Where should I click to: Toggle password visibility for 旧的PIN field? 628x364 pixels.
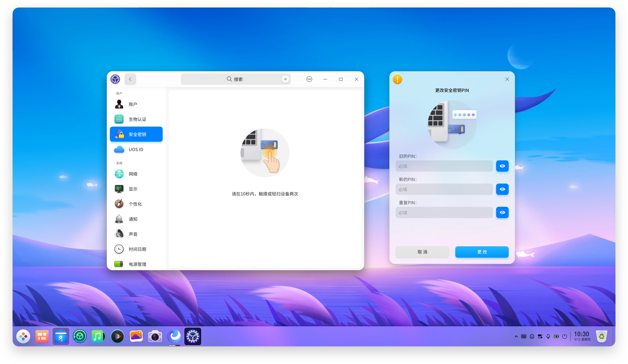tap(502, 166)
